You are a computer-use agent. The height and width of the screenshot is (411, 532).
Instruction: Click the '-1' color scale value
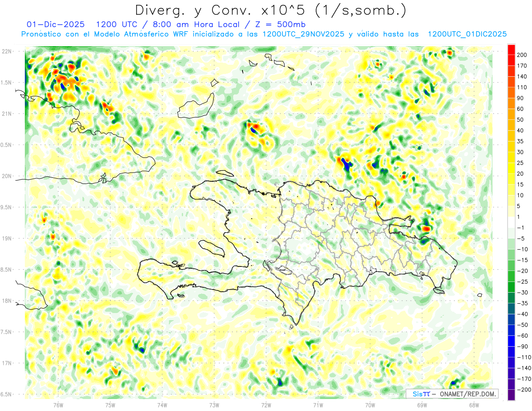[x=521, y=228]
